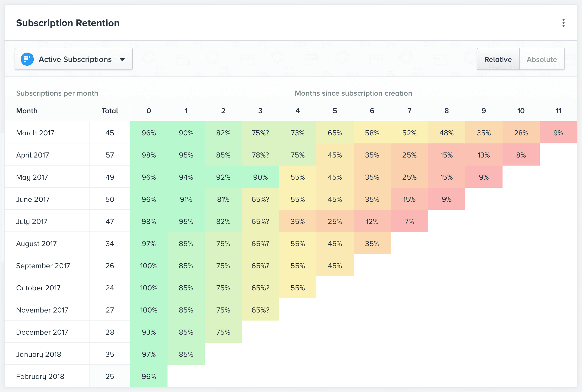Select the March 2017 row label
582x392 pixels.
click(35, 133)
